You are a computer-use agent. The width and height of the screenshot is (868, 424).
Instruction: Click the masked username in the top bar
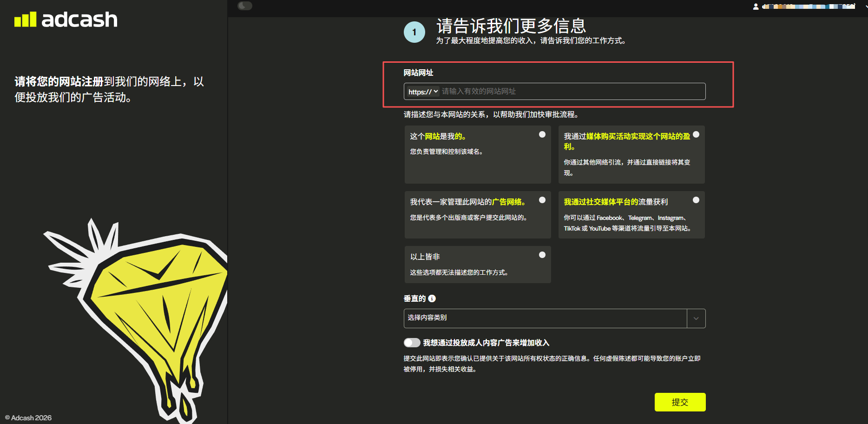[x=809, y=6]
